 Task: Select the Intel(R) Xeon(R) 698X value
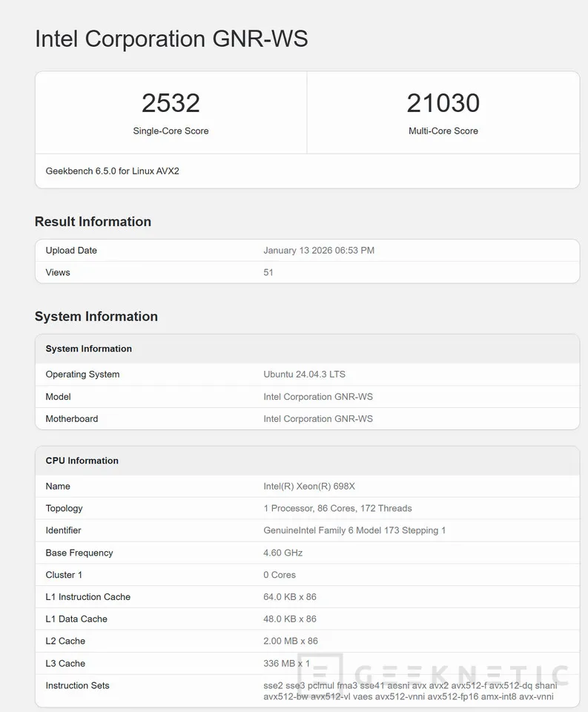coord(309,486)
